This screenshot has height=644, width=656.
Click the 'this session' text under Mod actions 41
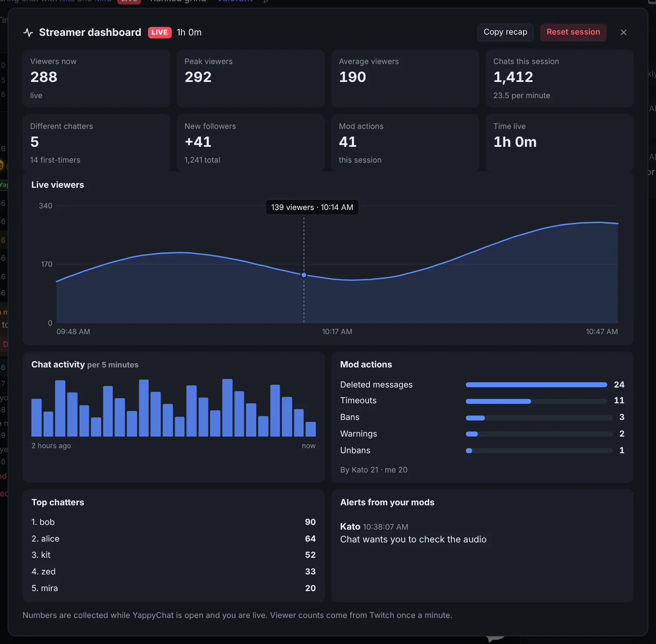tap(360, 160)
